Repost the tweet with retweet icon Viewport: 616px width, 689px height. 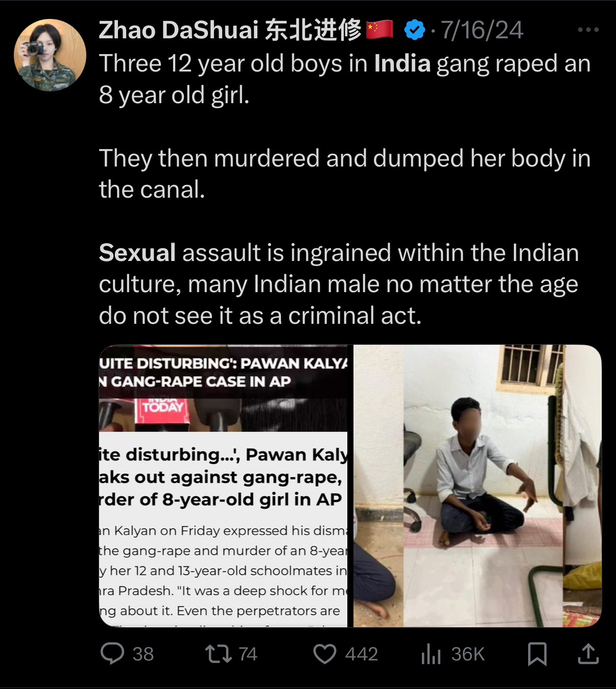(x=218, y=654)
